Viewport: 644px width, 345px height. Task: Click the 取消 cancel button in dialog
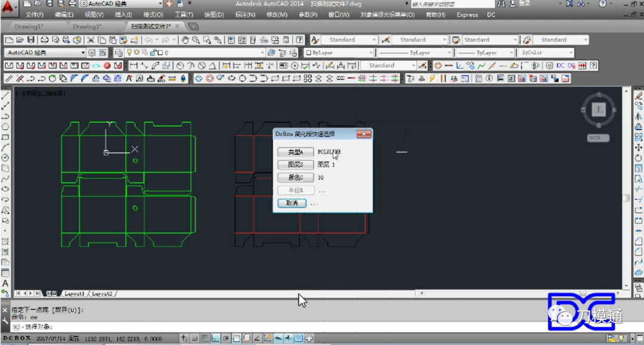292,203
